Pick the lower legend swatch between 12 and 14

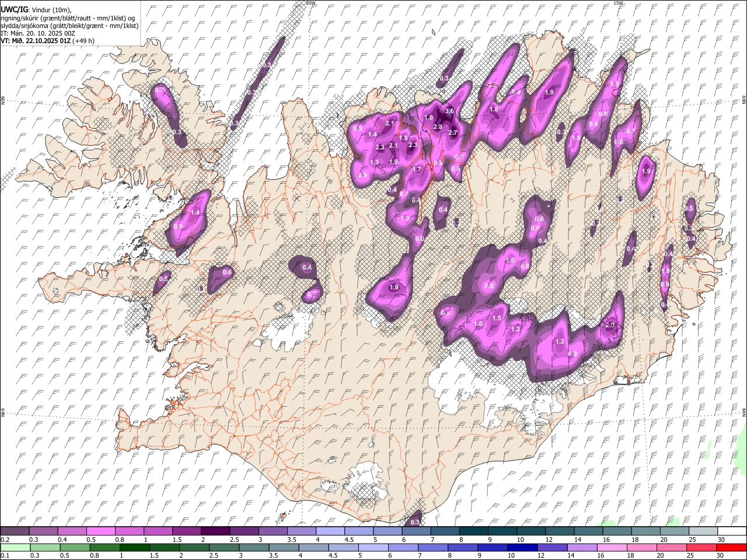[x=551, y=547]
